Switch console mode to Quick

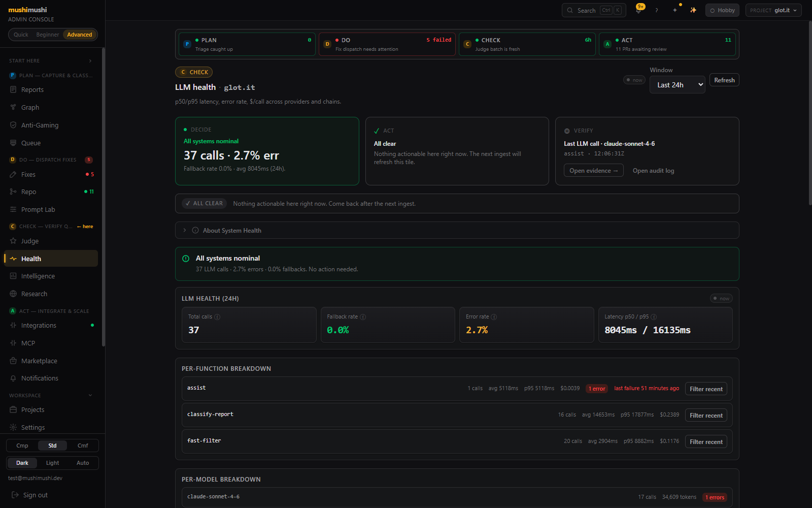(21, 35)
